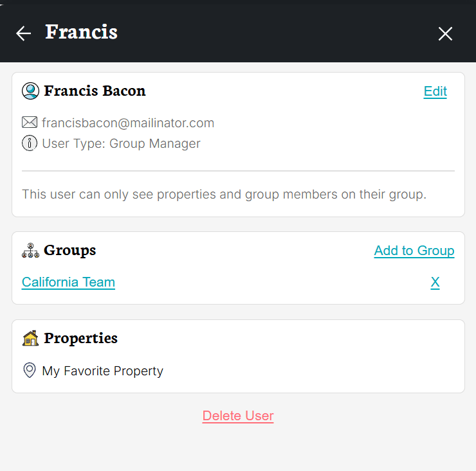Click the location pin icon

[29, 371]
